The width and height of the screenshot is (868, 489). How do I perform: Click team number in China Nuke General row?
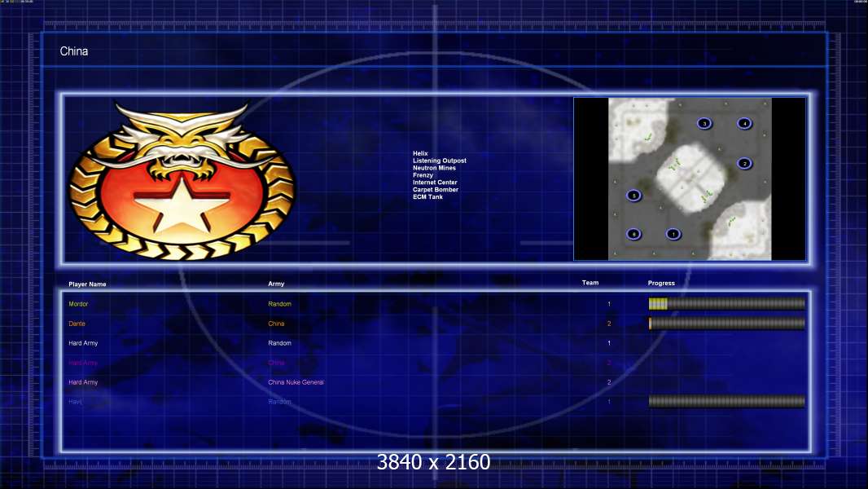[609, 382]
